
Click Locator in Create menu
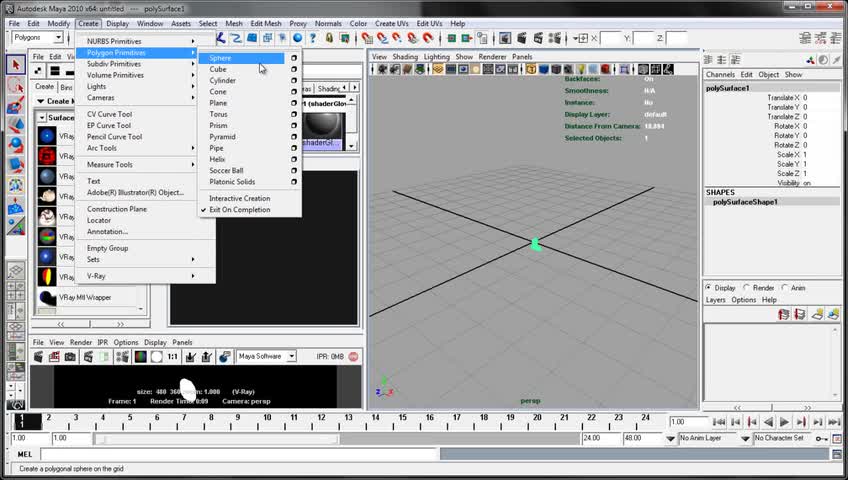point(99,221)
